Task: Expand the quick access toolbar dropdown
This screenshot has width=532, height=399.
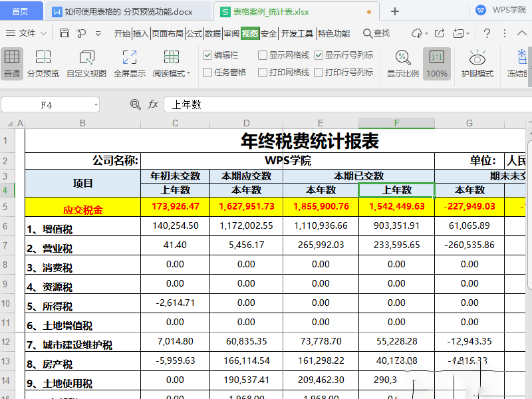Action: (98, 33)
